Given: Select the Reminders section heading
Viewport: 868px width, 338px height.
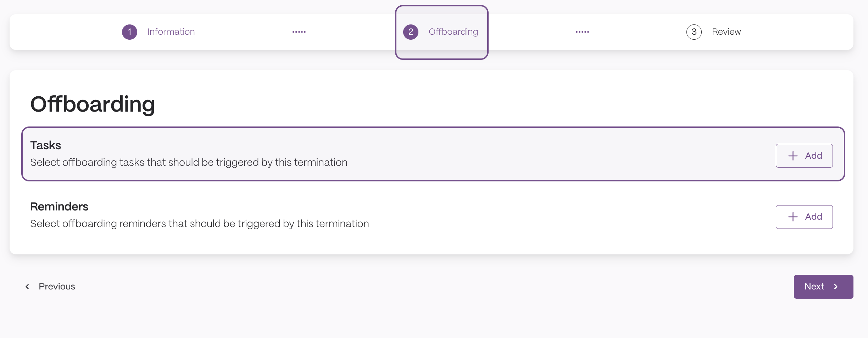Looking at the screenshot, I should (59, 207).
